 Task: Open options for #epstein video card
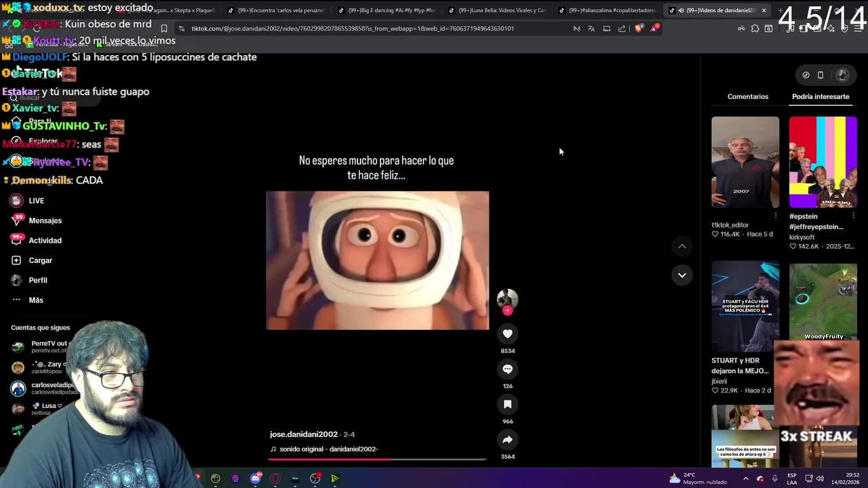(853, 216)
